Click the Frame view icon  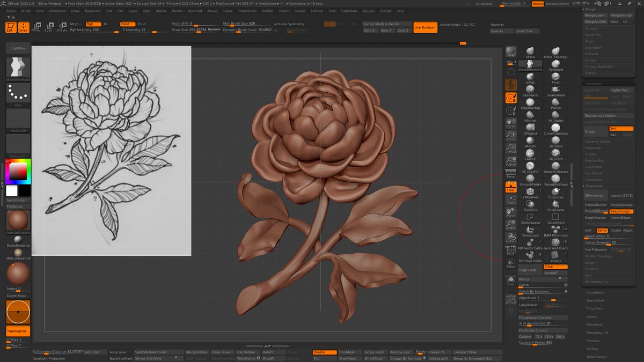511,200
